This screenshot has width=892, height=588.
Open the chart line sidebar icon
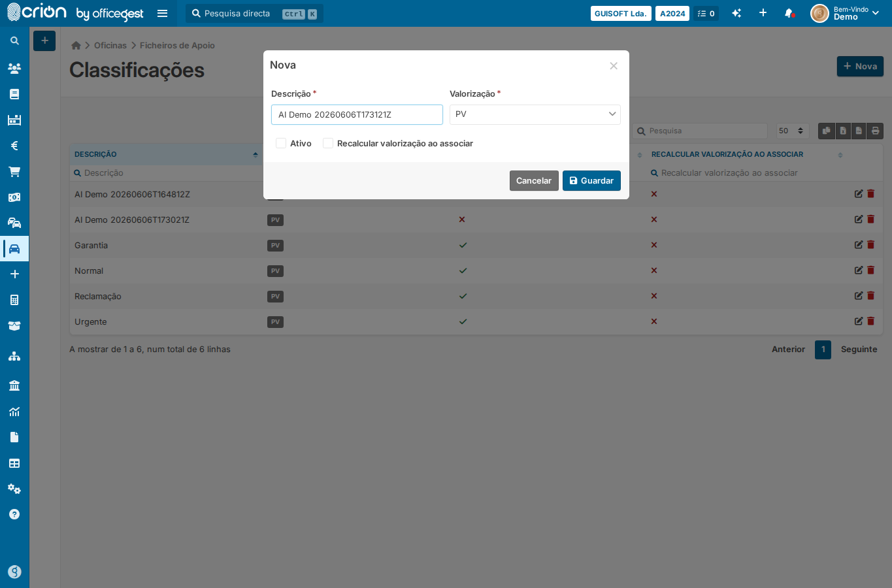[x=14, y=412]
